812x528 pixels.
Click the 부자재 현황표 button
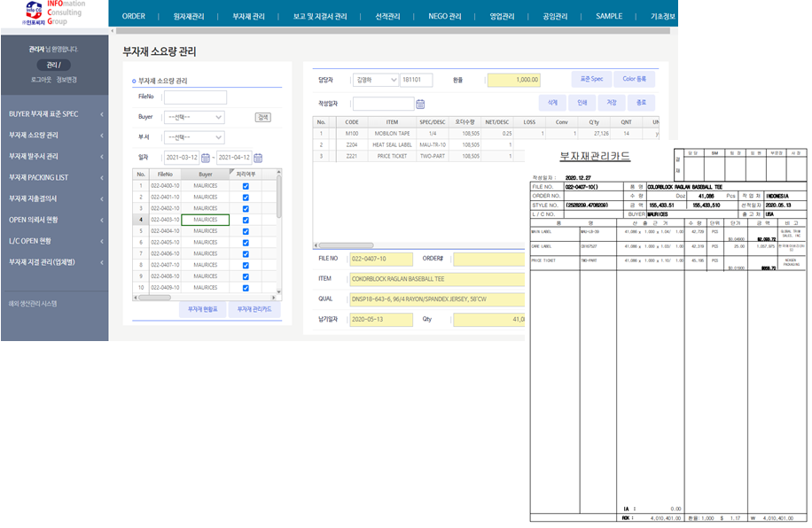pos(202,309)
